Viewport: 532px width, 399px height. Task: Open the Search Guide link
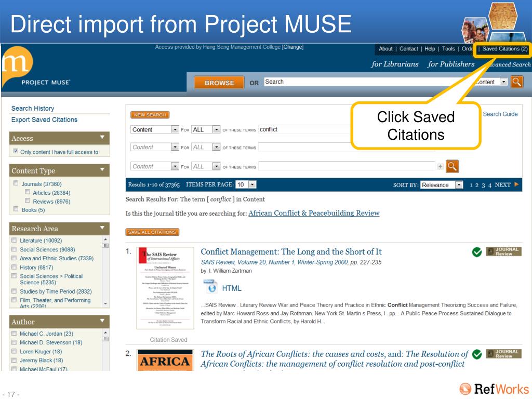pyautogui.click(x=500, y=114)
